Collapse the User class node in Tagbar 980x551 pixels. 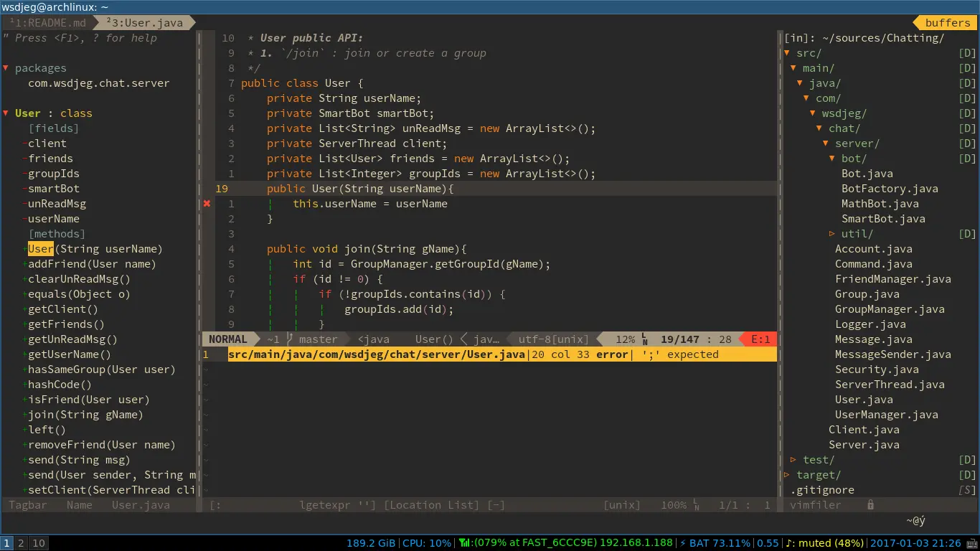click(6, 113)
